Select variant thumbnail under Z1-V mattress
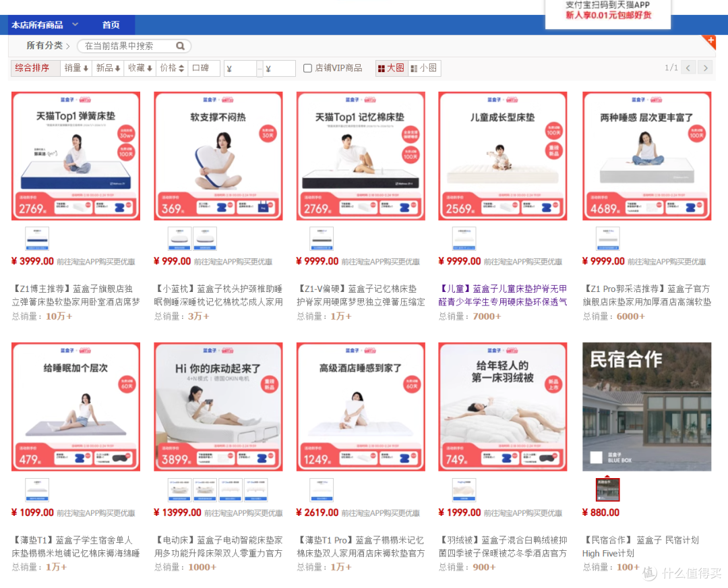The height and width of the screenshot is (588, 728). click(x=322, y=239)
